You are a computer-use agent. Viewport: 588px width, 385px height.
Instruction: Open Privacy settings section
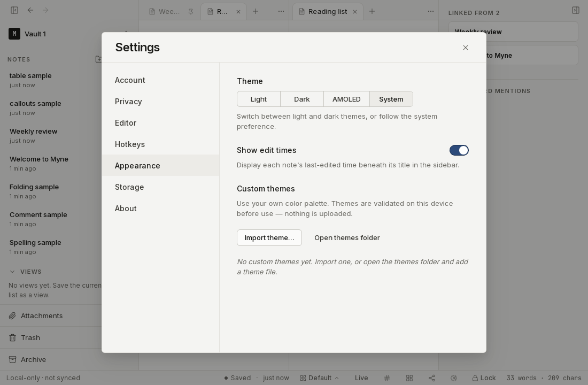[160, 101]
